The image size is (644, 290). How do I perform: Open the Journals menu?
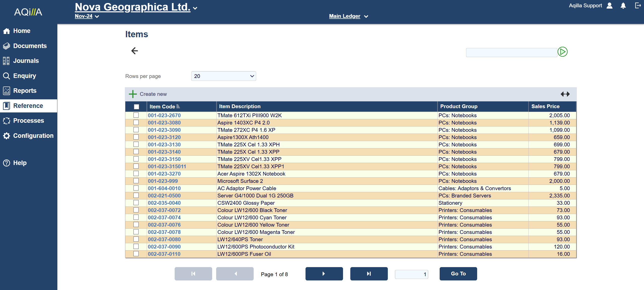26,61
